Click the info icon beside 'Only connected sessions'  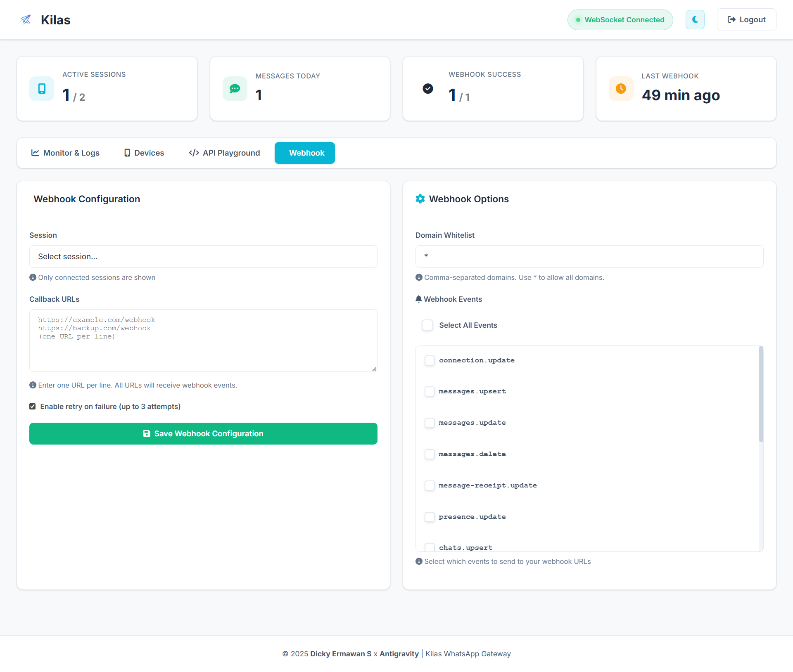[x=33, y=277]
